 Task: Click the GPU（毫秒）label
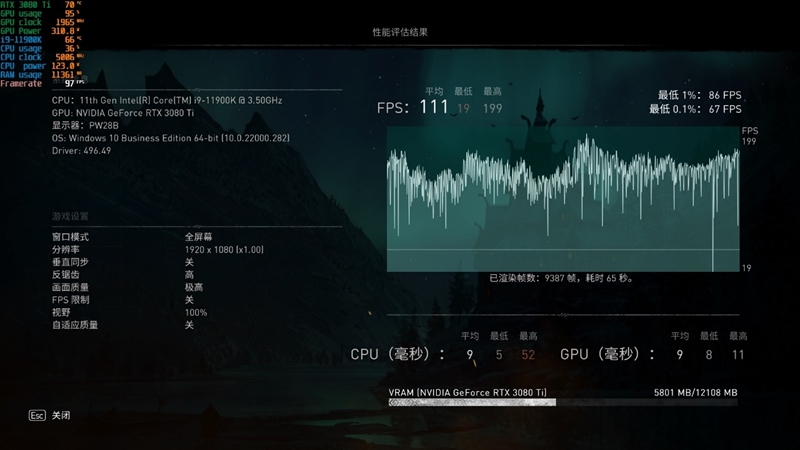pyautogui.click(x=607, y=354)
